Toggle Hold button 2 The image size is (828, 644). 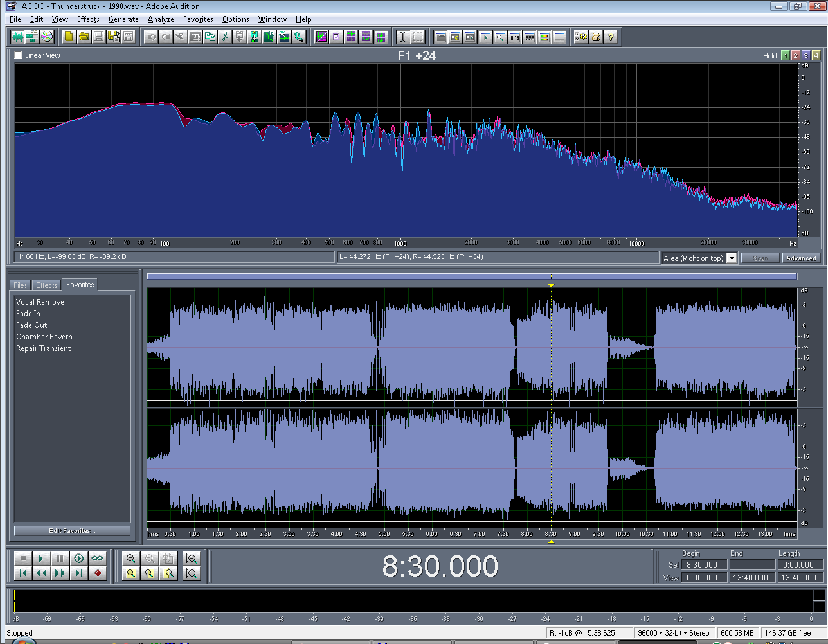(x=795, y=55)
